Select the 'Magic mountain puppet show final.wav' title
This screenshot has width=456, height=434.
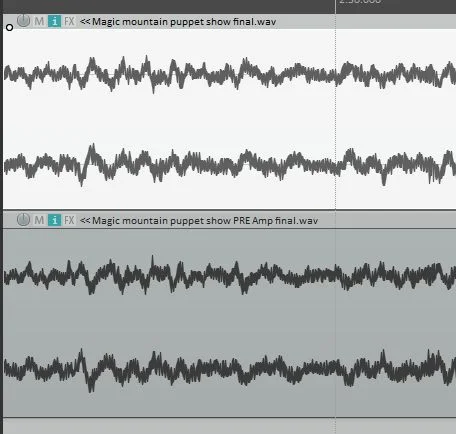click(184, 22)
